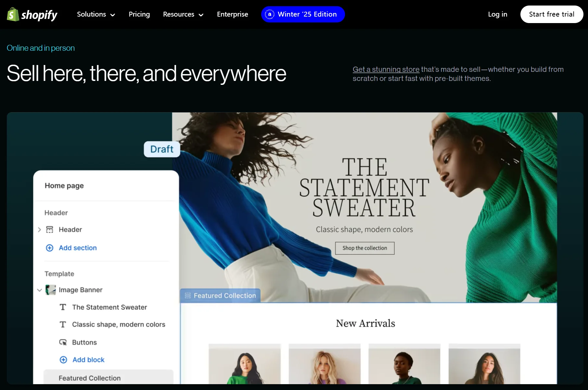Click the plus icon beside Add section
The height and width of the screenshot is (390, 588).
[x=49, y=248]
